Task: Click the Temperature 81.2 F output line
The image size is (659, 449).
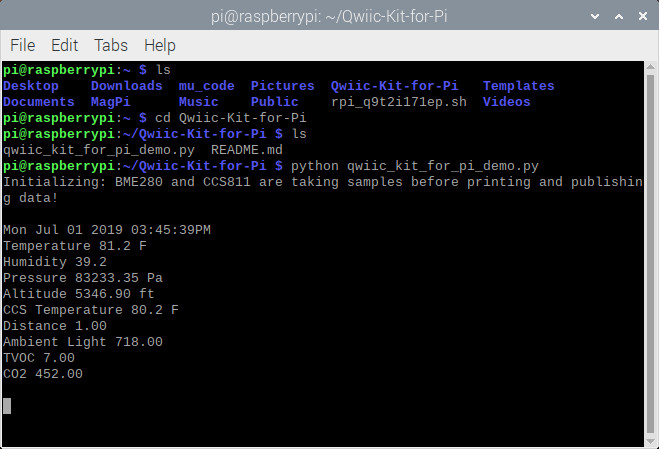Action: pos(75,246)
